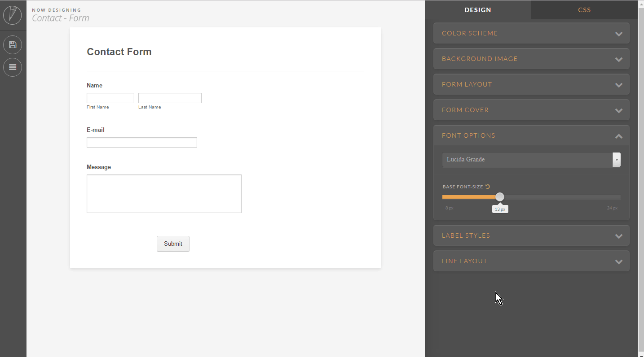Click the Name field label

95,85
